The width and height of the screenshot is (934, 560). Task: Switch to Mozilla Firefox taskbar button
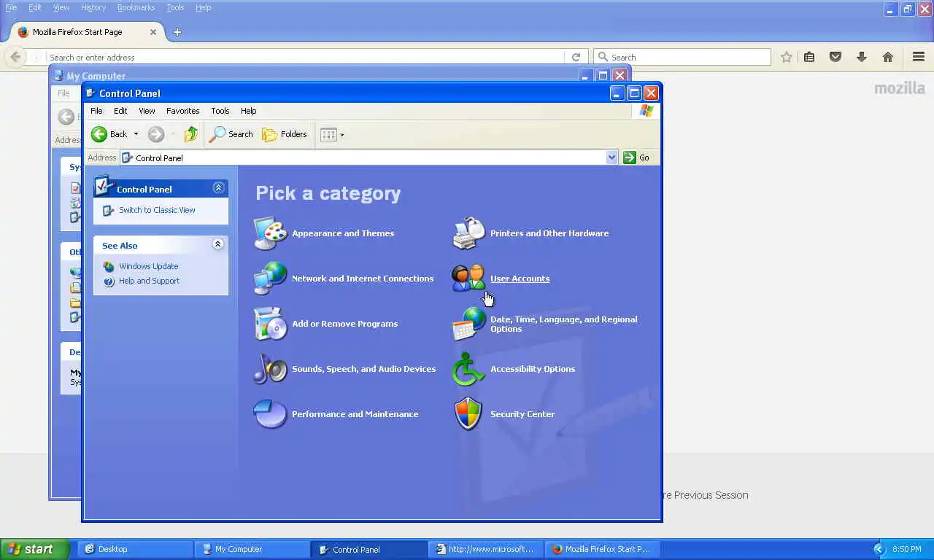602,549
